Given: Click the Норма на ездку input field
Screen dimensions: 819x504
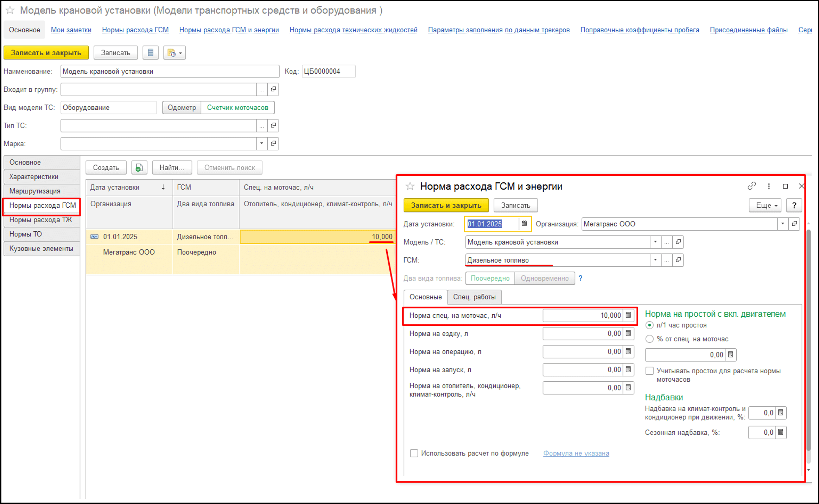Looking at the screenshot, I should tap(582, 334).
